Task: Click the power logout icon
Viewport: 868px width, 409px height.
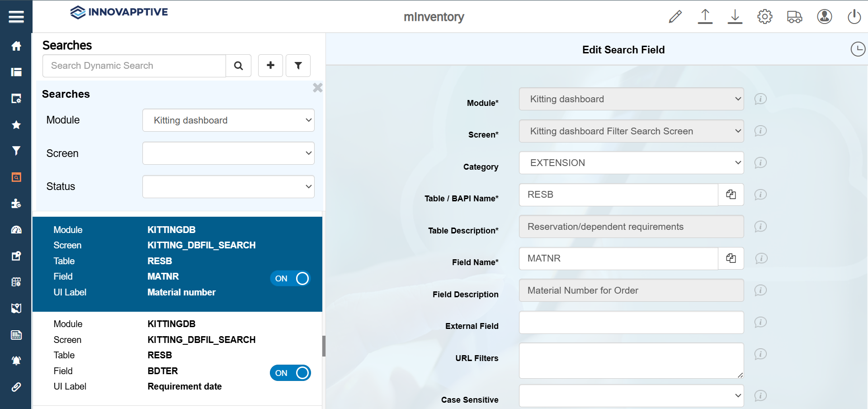Action: 854,17
